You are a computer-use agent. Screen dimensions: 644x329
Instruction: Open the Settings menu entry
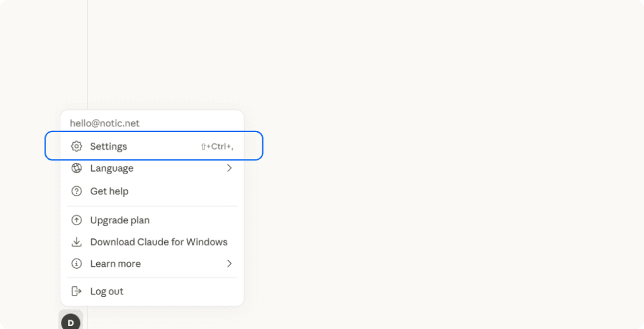pos(109,147)
